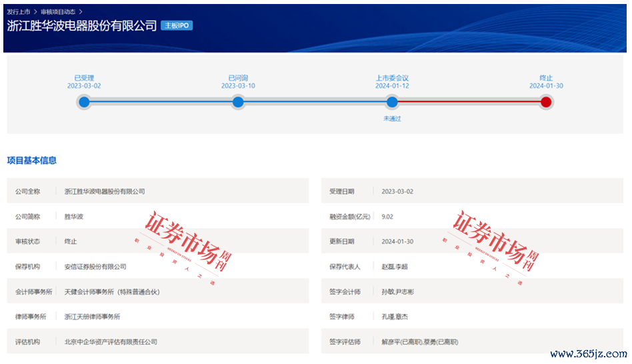Click the 主板IPO badge
Screen dimensions: 632x364
(x=177, y=25)
